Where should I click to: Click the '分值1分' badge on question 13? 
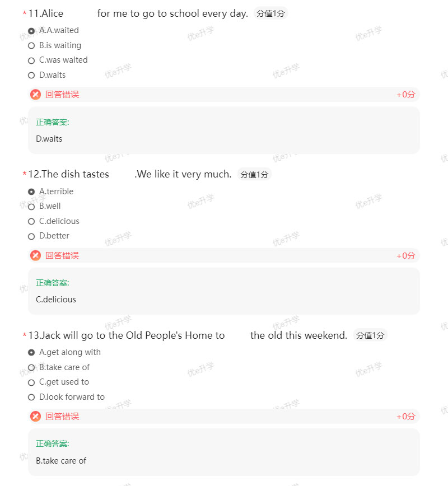[370, 335]
